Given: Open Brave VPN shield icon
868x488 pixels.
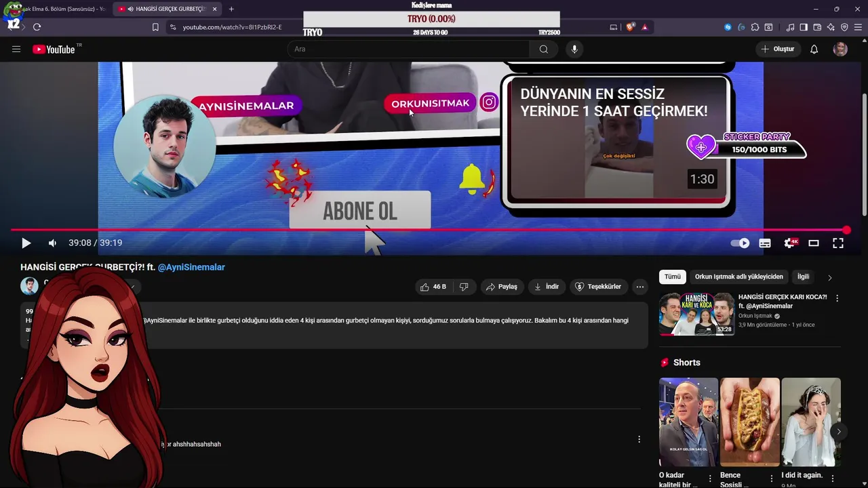Looking at the screenshot, I should click(x=844, y=27).
